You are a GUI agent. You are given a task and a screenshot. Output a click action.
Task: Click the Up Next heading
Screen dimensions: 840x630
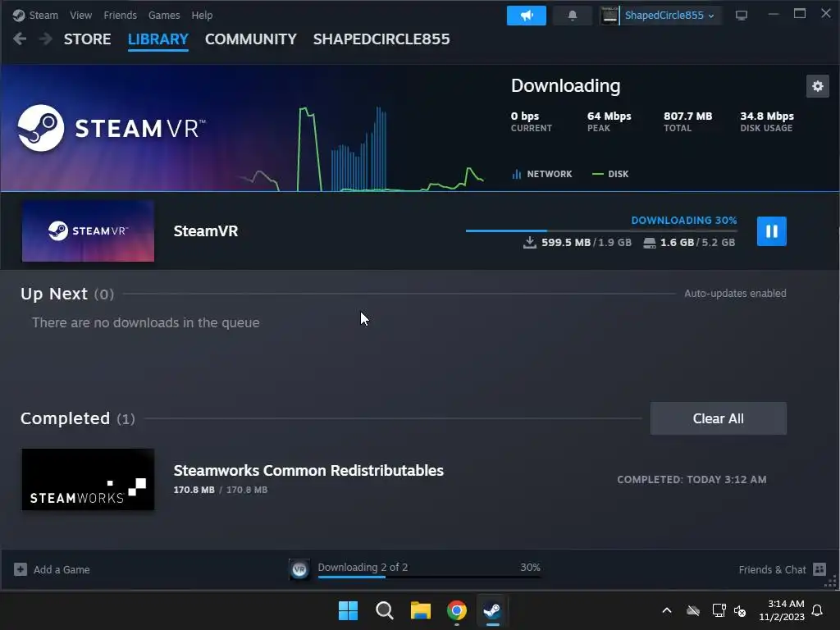coord(54,294)
